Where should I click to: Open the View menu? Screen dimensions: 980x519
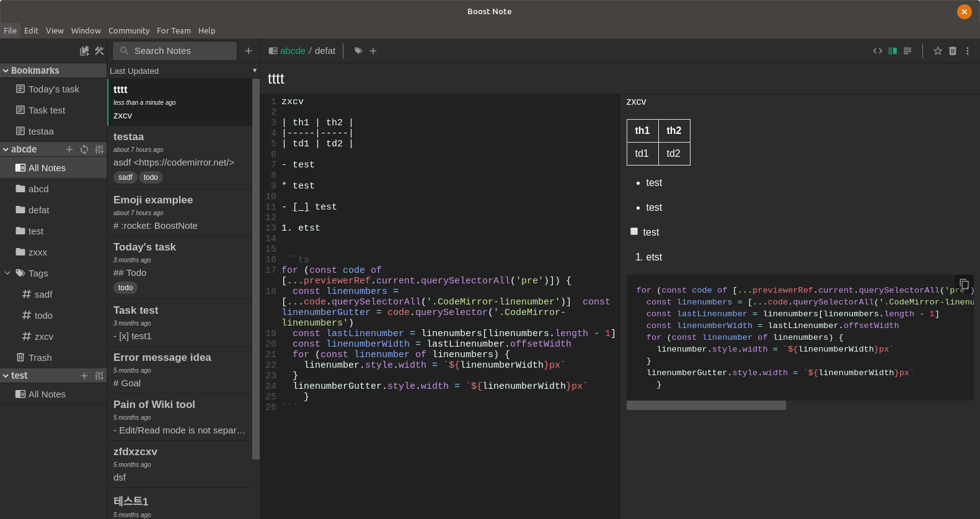coord(55,30)
